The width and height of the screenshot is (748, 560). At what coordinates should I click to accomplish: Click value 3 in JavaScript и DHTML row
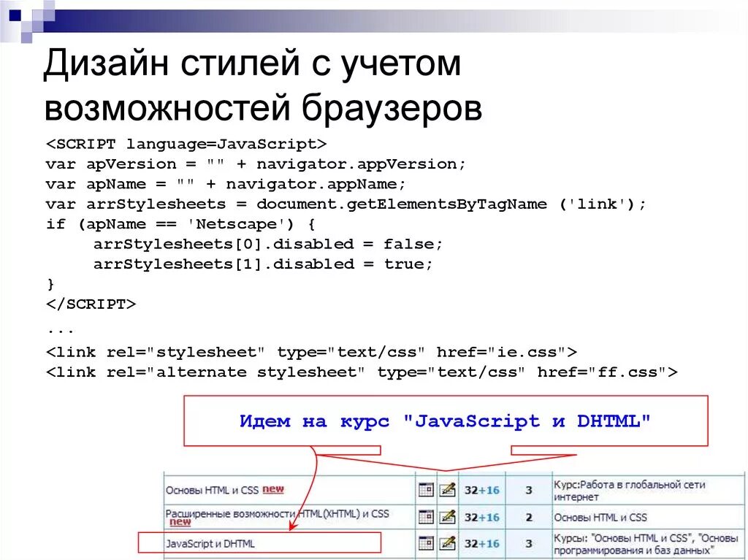point(529,544)
